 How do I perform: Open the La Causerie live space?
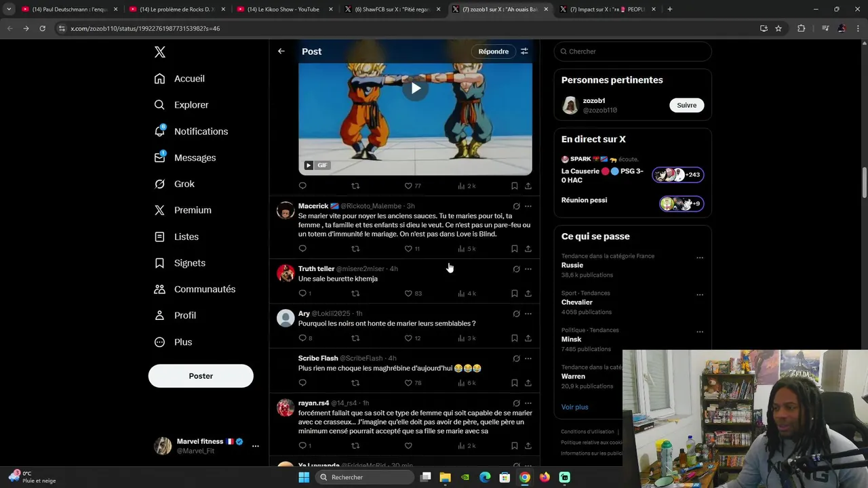[x=633, y=175]
